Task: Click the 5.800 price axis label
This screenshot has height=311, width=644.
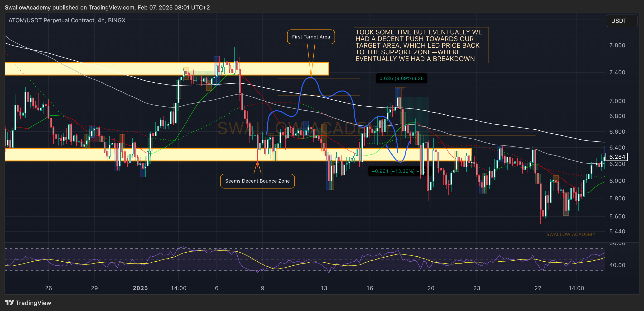Action: coord(617,198)
